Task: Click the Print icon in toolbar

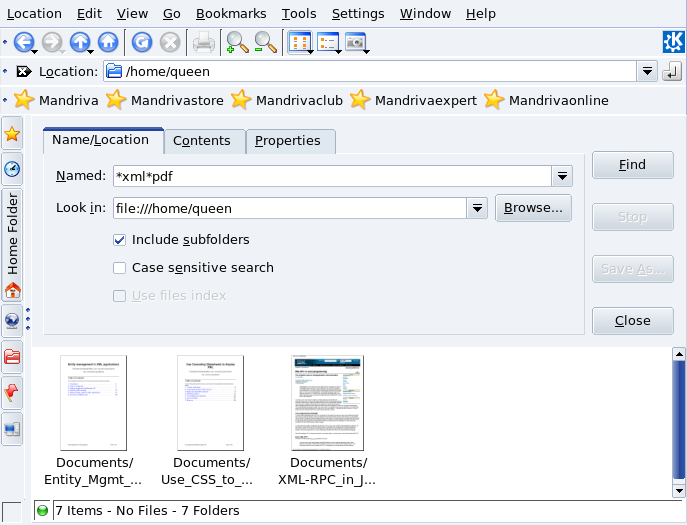Action: pos(203,42)
